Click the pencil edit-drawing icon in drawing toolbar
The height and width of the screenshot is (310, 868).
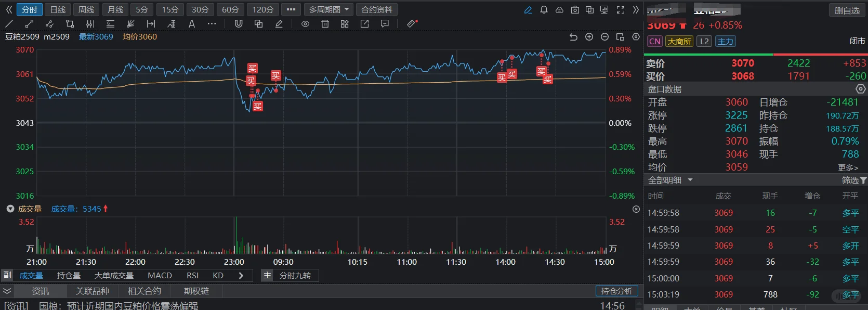click(x=279, y=23)
